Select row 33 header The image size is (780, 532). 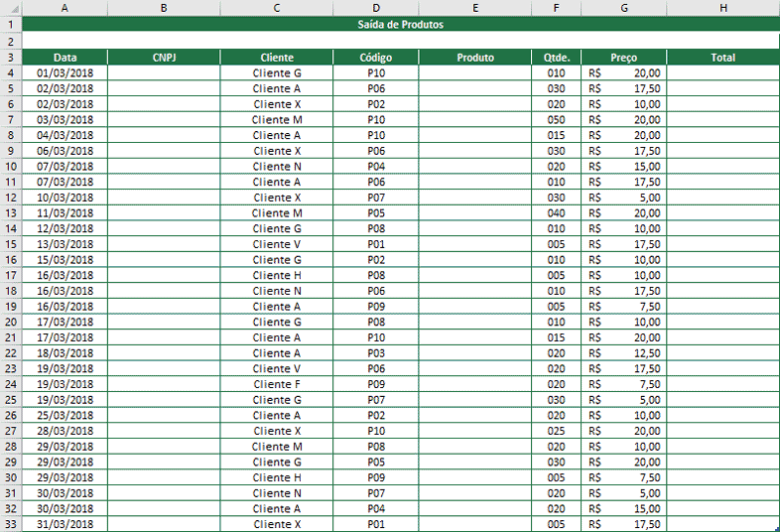(11, 524)
